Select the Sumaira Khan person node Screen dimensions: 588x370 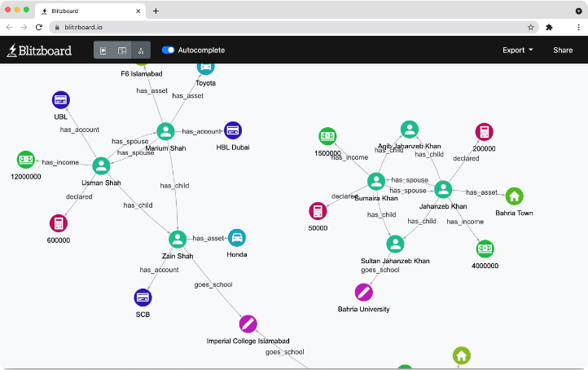[376, 182]
